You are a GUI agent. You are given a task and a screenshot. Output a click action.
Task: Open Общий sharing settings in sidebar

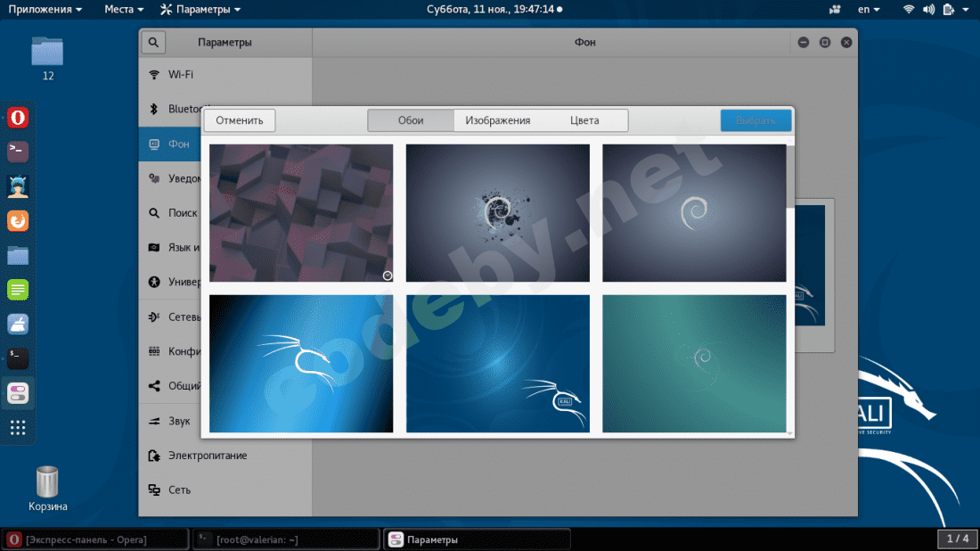tap(170, 386)
